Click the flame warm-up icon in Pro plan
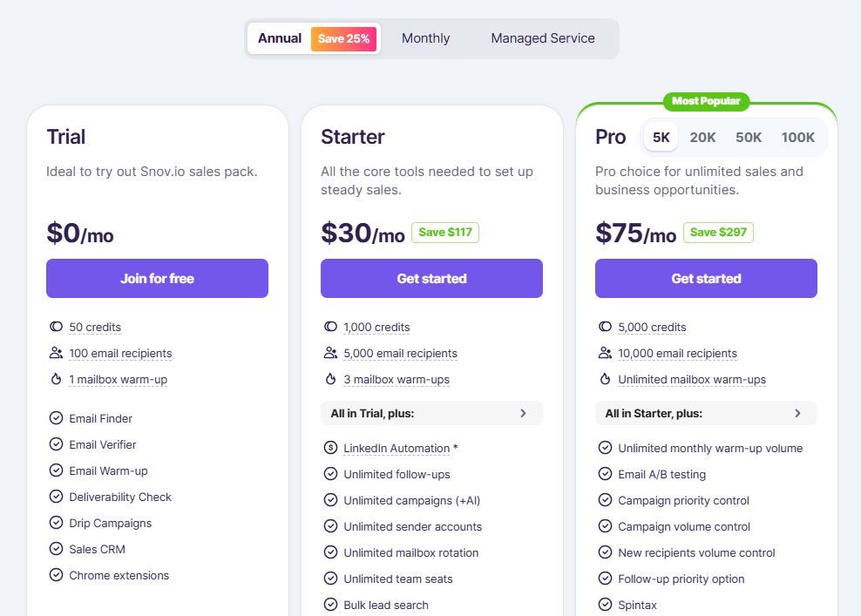Viewport: 861px width, 616px height. pyautogui.click(x=605, y=379)
